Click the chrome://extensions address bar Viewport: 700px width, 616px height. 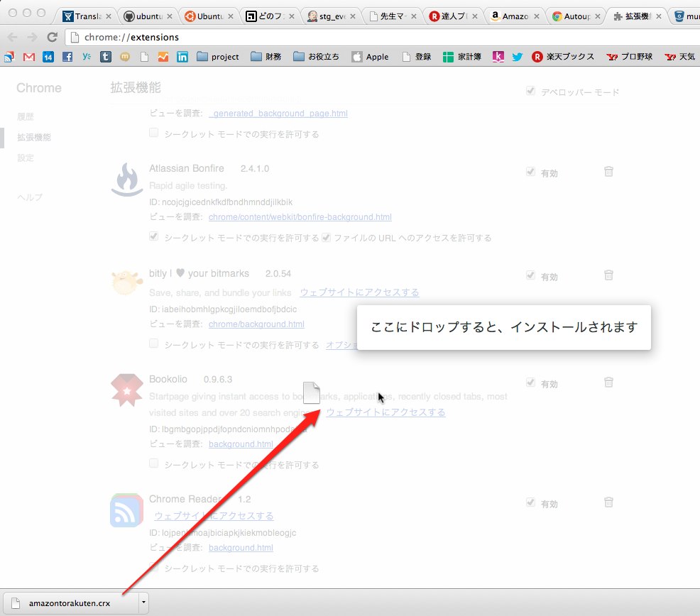[382, 37]
